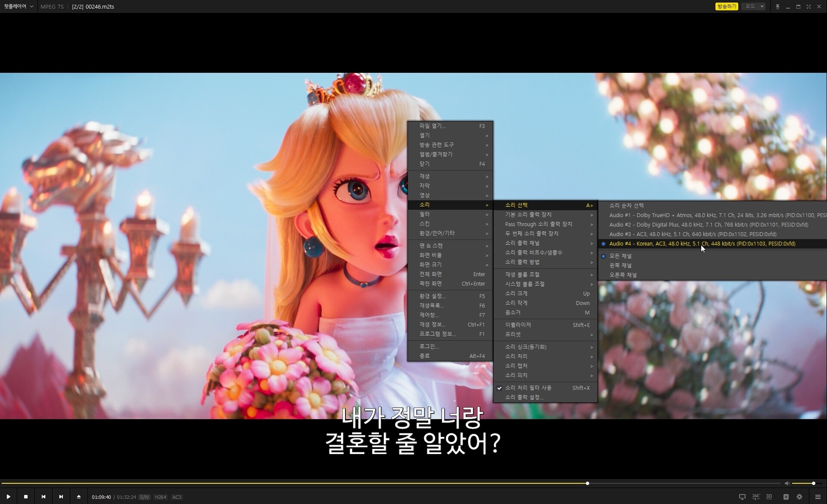Pin the window on top
This screenshot has width=827, height=504.
[x=777, y=6]
